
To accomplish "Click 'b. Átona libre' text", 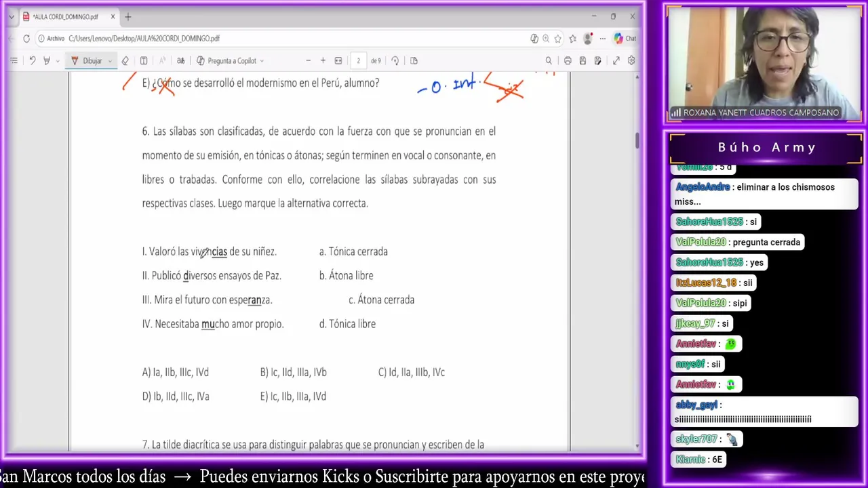I will tap(346, 276).
